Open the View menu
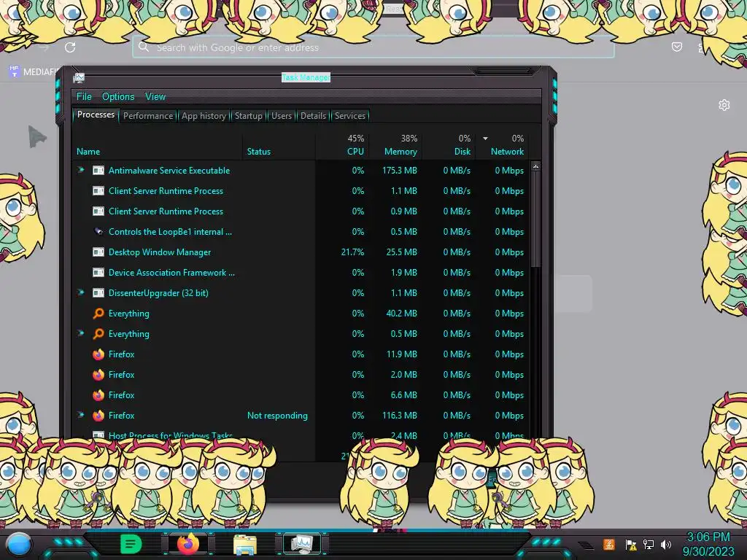Image resolution: width=747 pixels, height=560 pixels. pyautogui.click(x=155, y=97)
